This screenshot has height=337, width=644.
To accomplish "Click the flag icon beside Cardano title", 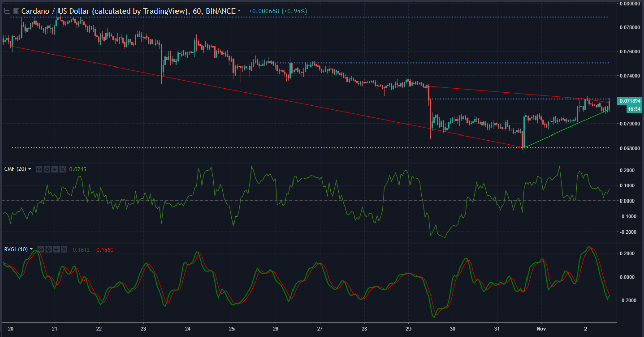I will click(x=15, y=11).
